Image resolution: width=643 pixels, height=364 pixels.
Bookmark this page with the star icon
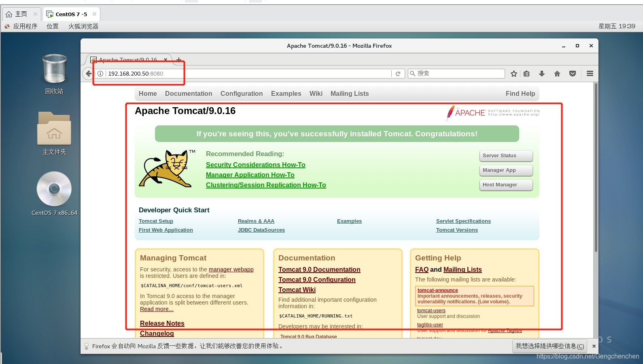coord(514,74)
